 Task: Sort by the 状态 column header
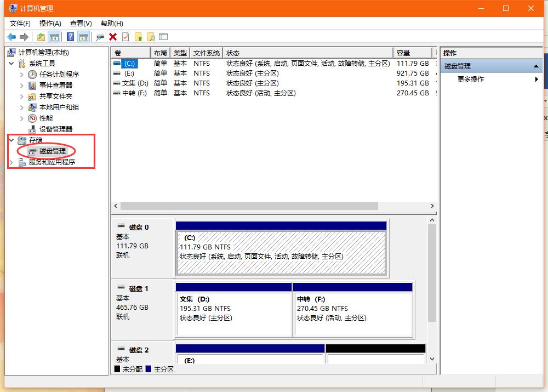tap(308, 53)
